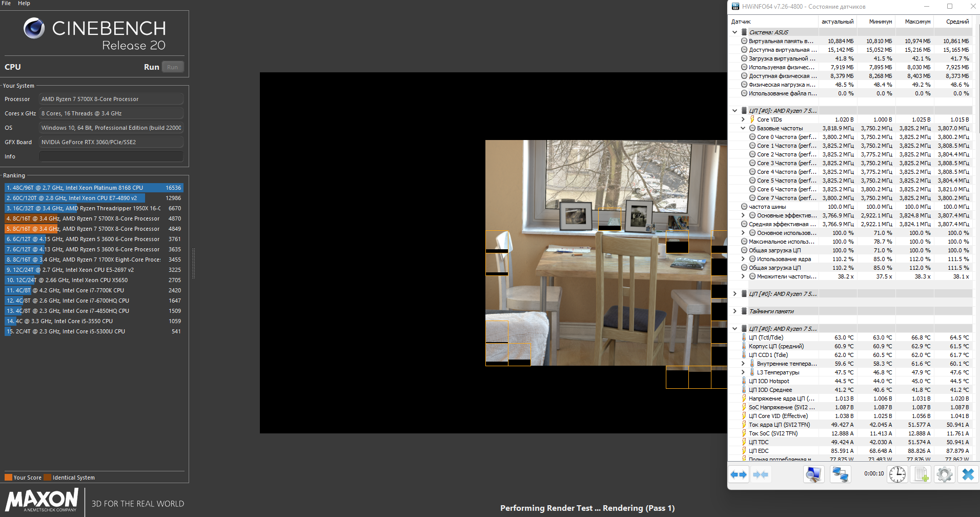Click the clock icon beside Виртуальная память
Viewport: 980px width, 517px height.
(744, 41)
